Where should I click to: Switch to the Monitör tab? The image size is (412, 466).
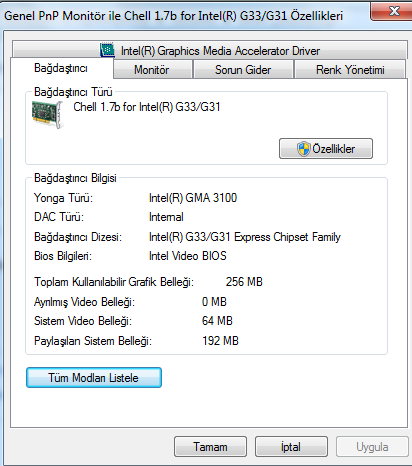click(x=153, y=70)
